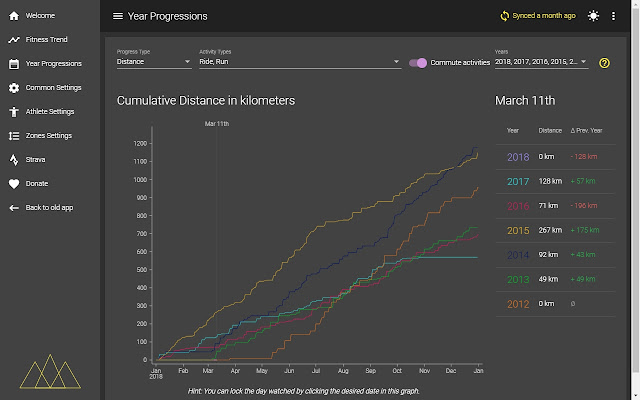The image size is (640, 400).
Task: Click the yellow help question mark icon
Action: pyautogui.click(x=604, y=63)
